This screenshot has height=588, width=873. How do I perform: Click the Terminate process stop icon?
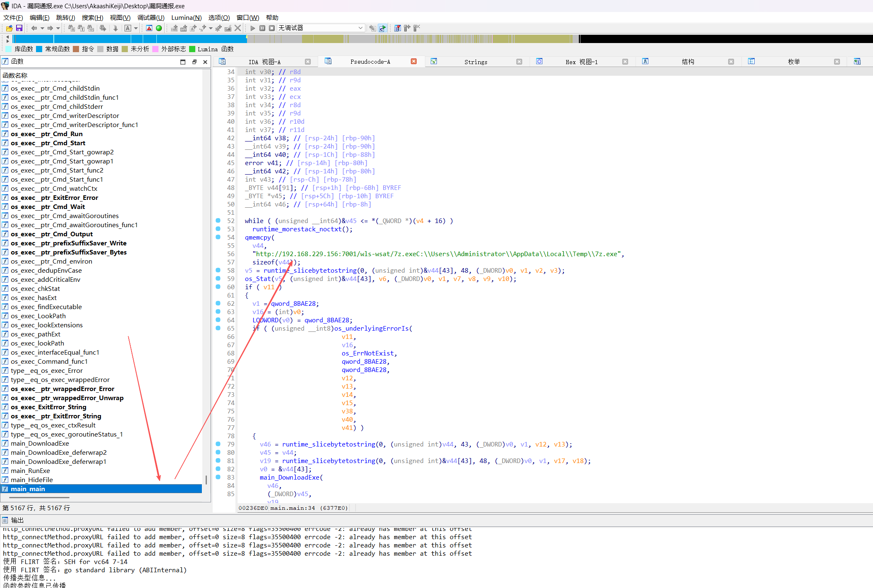click(x=272, y=28)
